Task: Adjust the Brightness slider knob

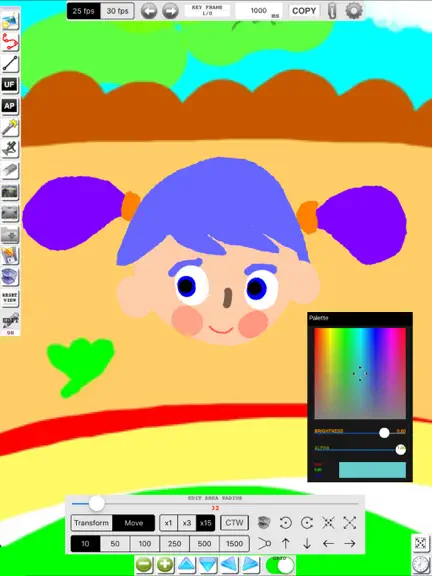Action: 384,433
